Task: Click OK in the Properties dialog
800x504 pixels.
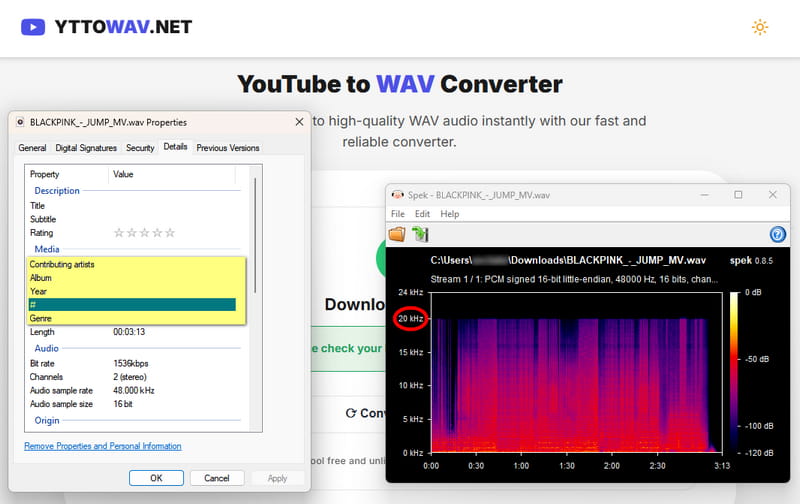Action: [x=156, y=478]
